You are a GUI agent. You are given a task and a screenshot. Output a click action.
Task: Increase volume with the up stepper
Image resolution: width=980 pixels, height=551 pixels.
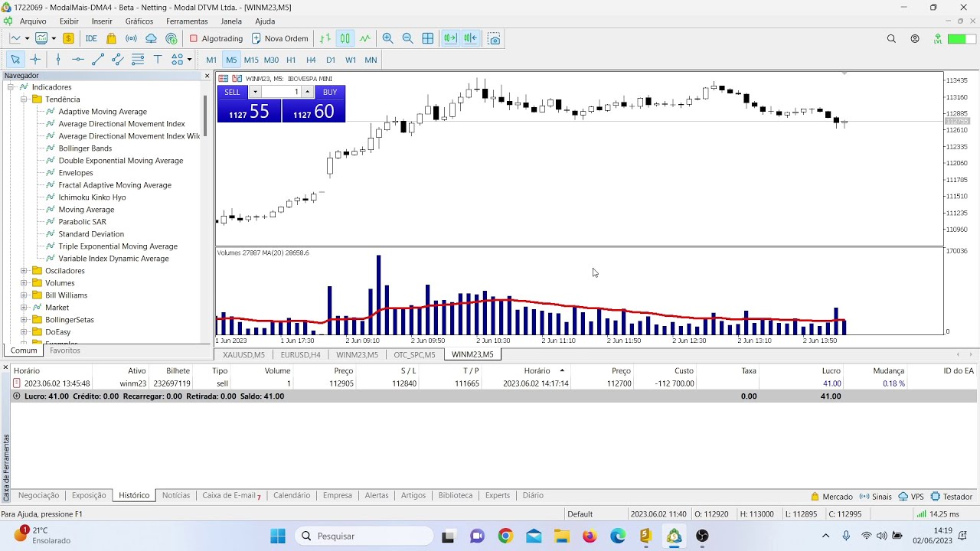tap(308, 92)
